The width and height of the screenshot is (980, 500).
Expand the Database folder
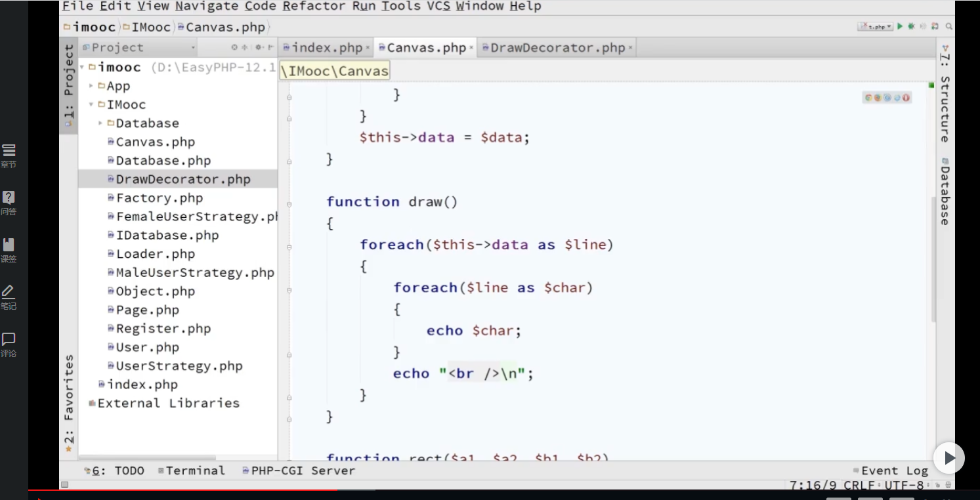[100, 123]
